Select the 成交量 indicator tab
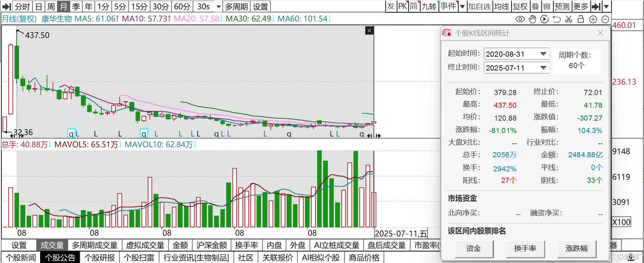 point(52,245)
